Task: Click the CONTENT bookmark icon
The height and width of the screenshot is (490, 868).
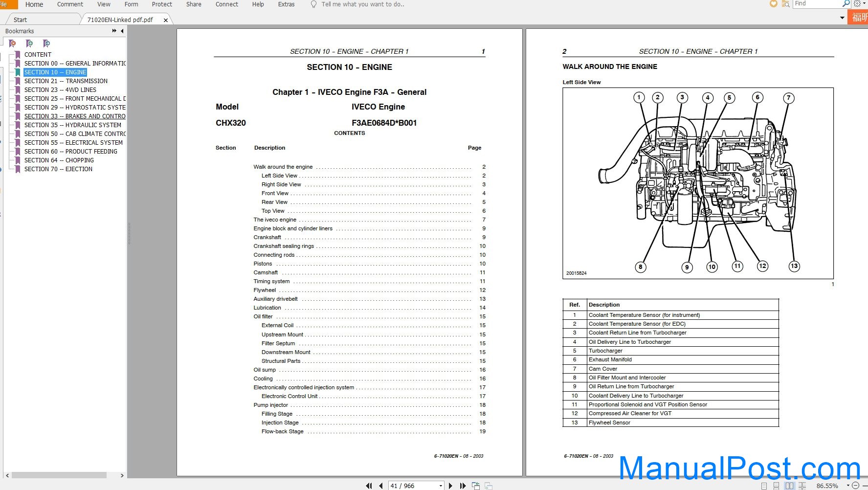Action: click(18, 55)
